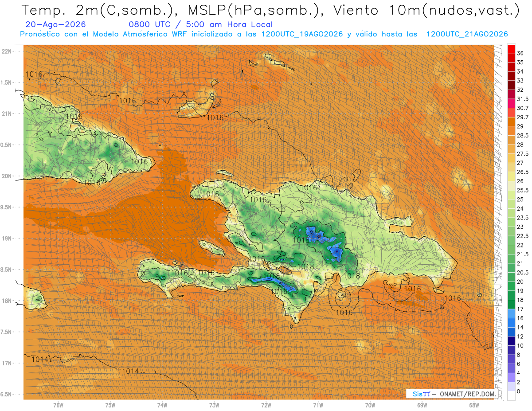Click the purple swatch between 4 and 6
The width and height of the screenshot is (532, 411).
click(x=511, y=368)
